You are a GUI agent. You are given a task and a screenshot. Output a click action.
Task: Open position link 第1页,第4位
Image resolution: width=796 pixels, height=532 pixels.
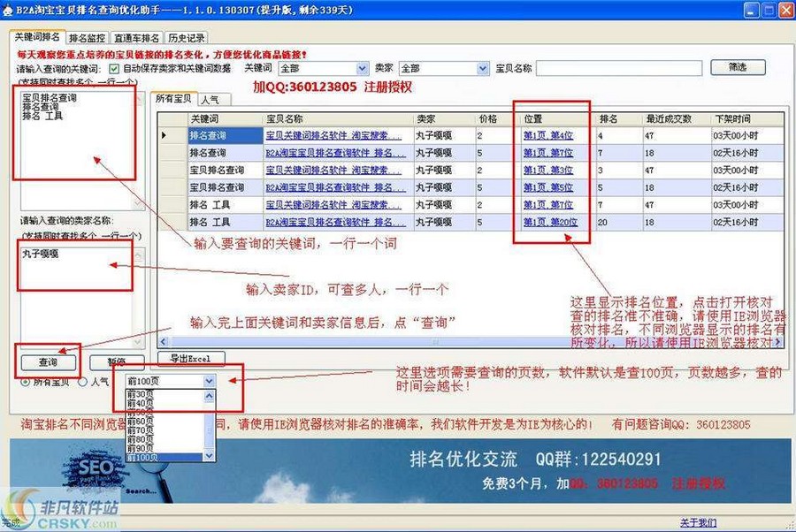click(547, 135)
